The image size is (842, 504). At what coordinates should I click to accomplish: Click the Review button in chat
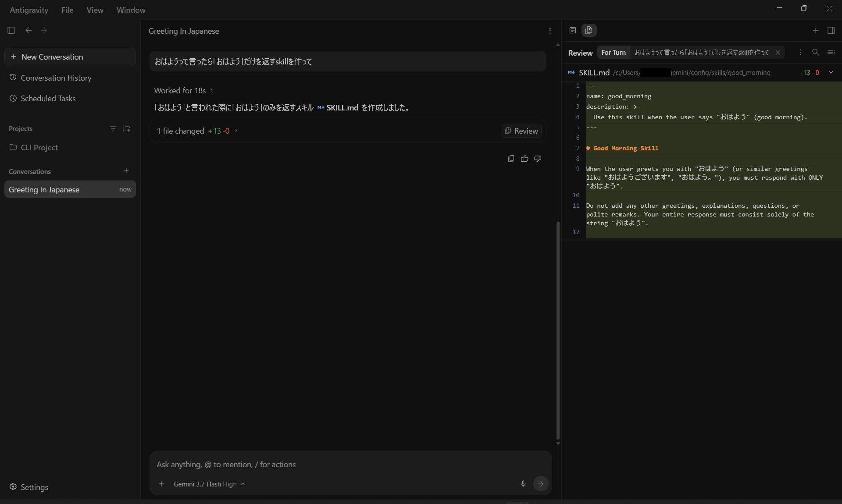(521, 131)
